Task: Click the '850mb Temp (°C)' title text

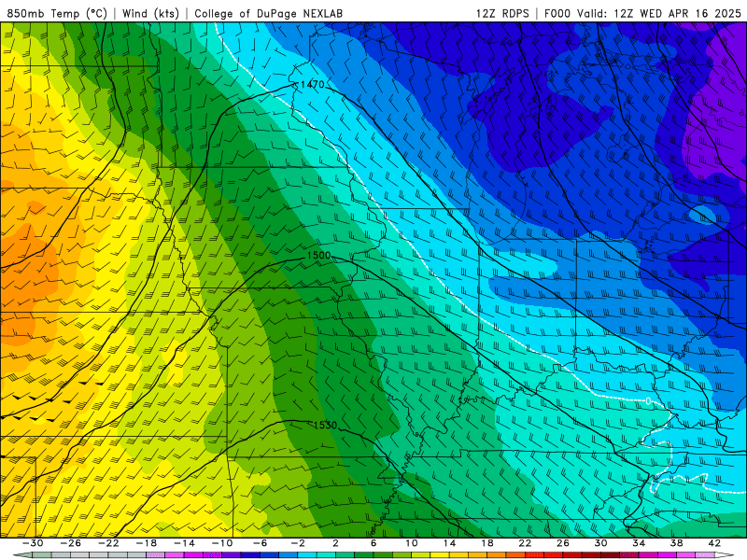Action: [57, 13]
